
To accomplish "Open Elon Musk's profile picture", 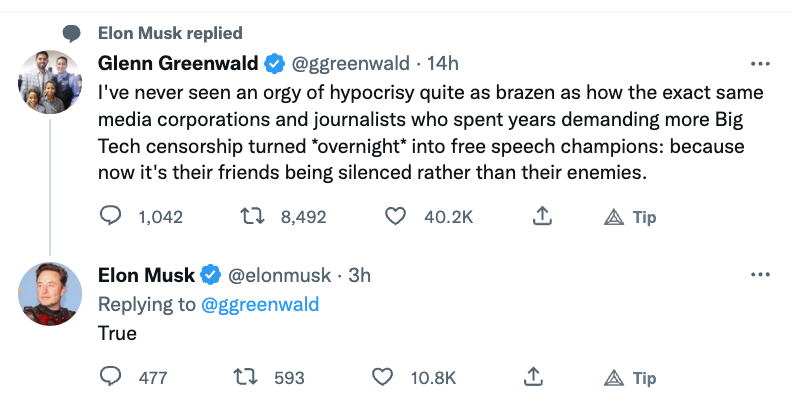I will click(50, 294).
